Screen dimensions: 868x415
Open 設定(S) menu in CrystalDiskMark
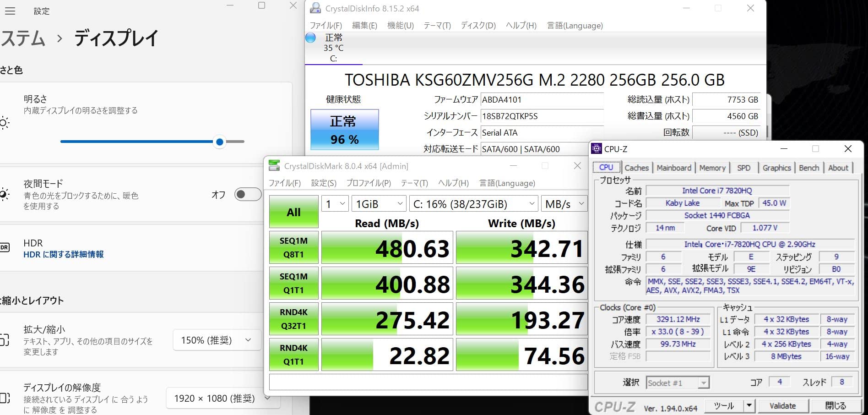tap(324, 183)
